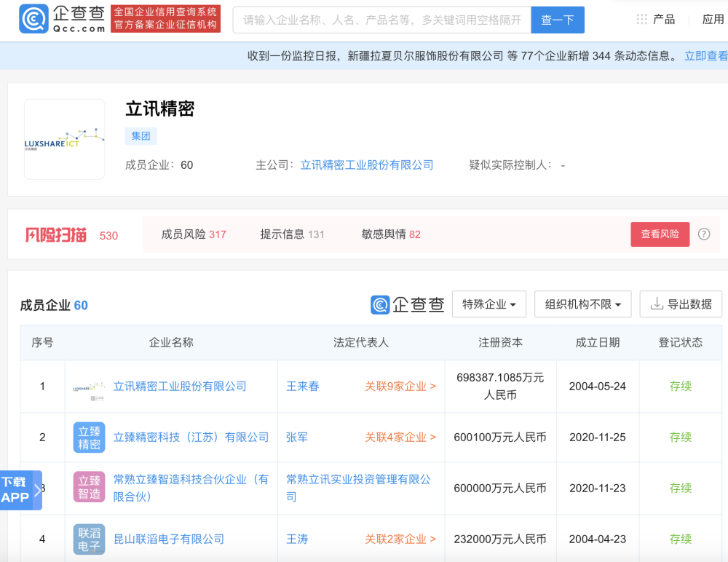Click the 立讯精密 Luxshare group logo

pos(65,139)
